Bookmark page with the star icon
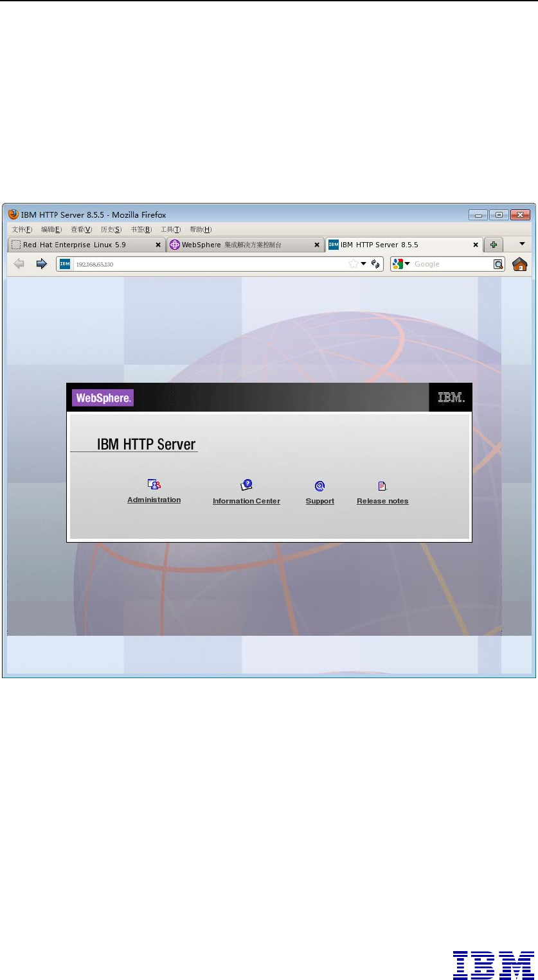This screenshot has height=980, width=538. pos(353,264)
